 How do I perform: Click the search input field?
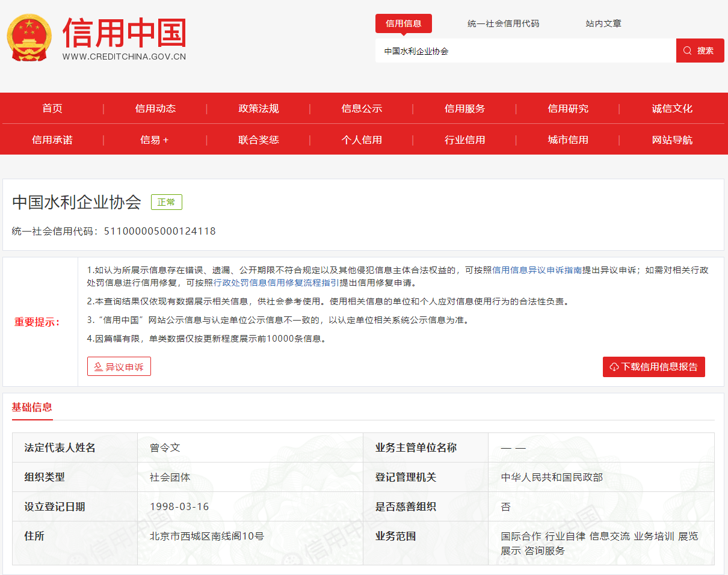pyautogui.click(x=525, y=51)
